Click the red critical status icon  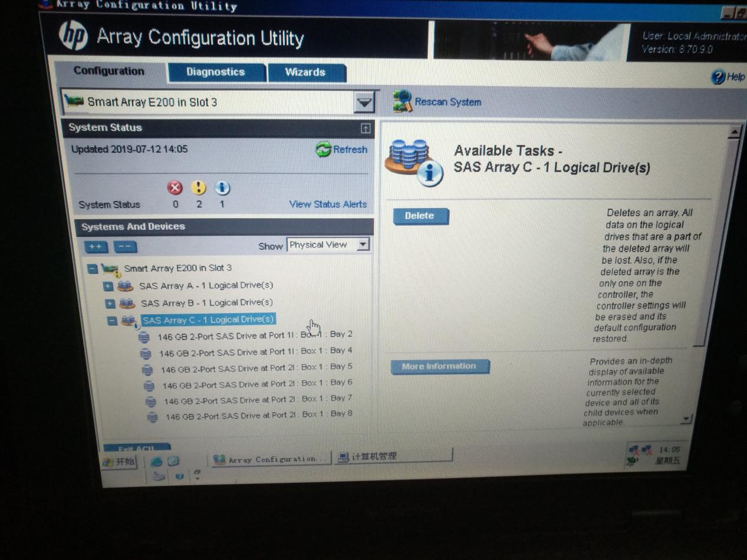(x=175, y=187)
